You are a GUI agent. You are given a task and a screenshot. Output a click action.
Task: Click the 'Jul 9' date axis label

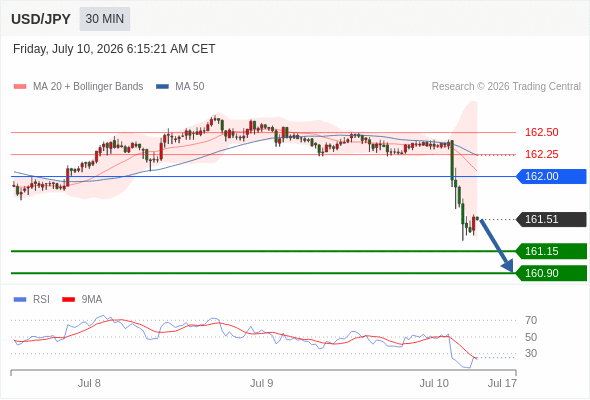click(x=262, y=383)
